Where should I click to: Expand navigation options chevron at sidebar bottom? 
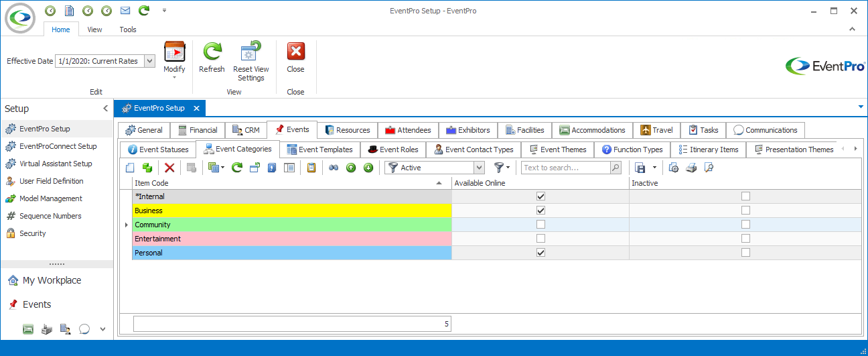tap(102, 329)
